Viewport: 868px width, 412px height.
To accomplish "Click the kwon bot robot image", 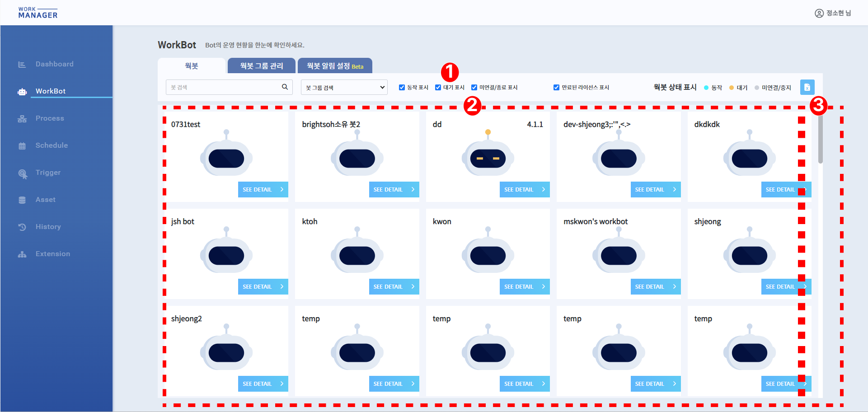I will [x=488, y=250].
